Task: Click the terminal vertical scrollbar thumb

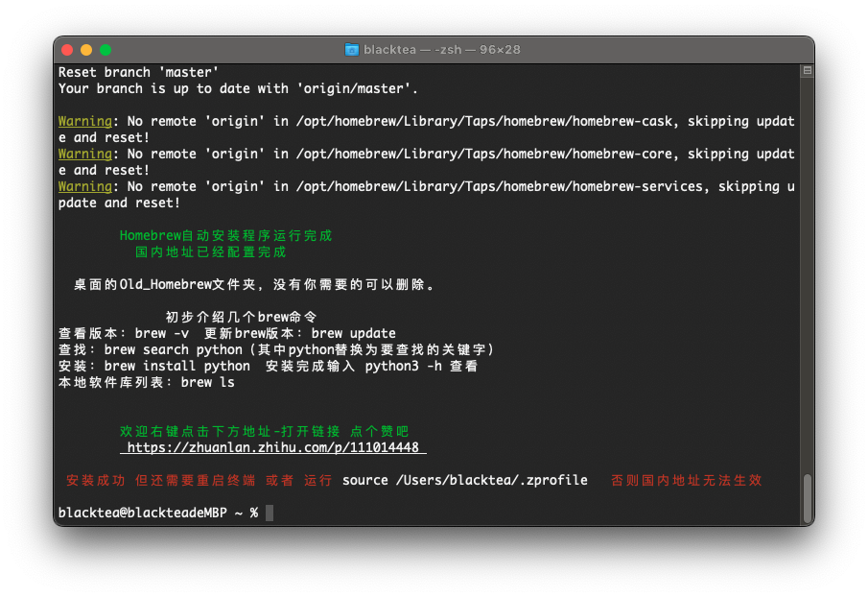Action: (x=808, y=497)
